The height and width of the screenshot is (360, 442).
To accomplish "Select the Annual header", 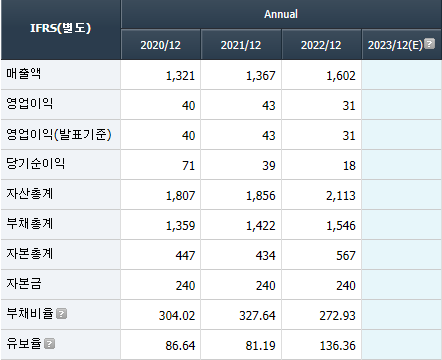I will point(281,14).
